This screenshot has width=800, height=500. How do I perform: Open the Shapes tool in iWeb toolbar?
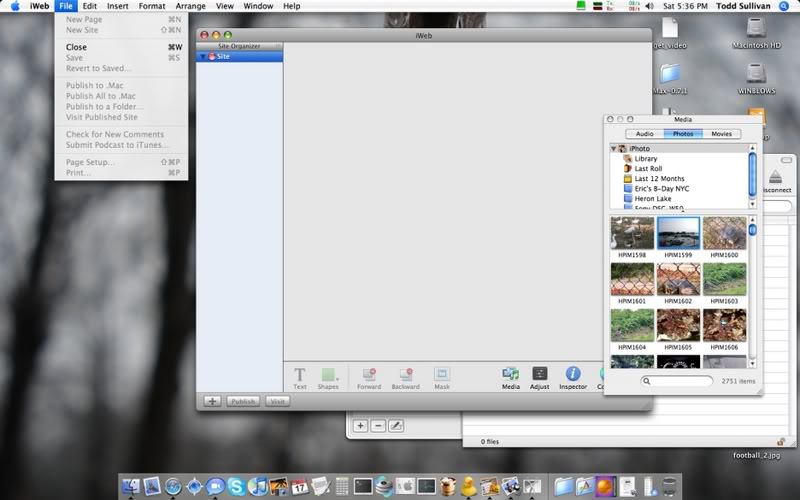(x=328, y=378)
